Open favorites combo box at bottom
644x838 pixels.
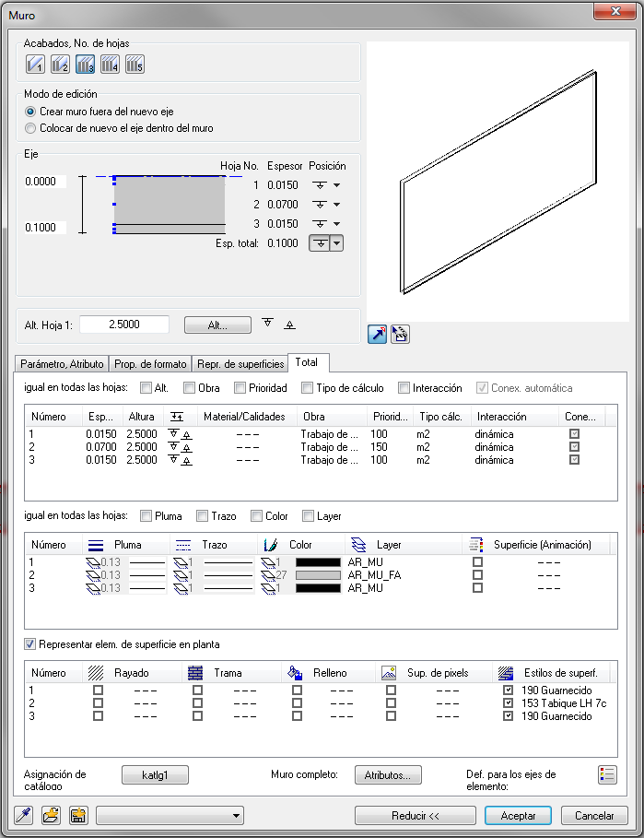(x=170, y=816)
